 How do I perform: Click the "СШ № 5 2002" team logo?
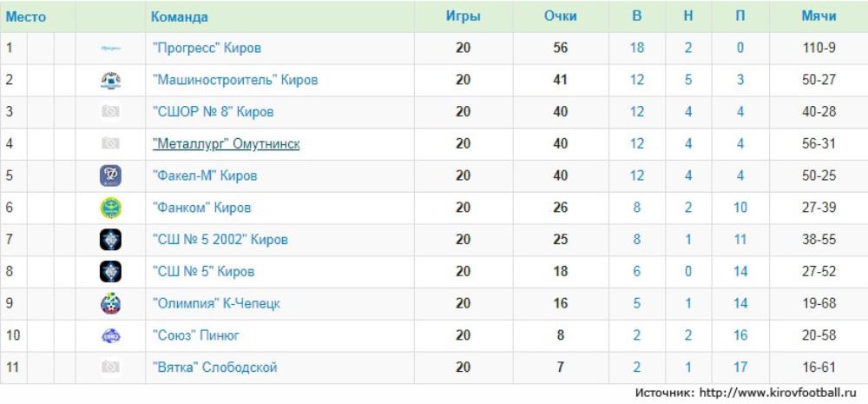coord(110,240)
